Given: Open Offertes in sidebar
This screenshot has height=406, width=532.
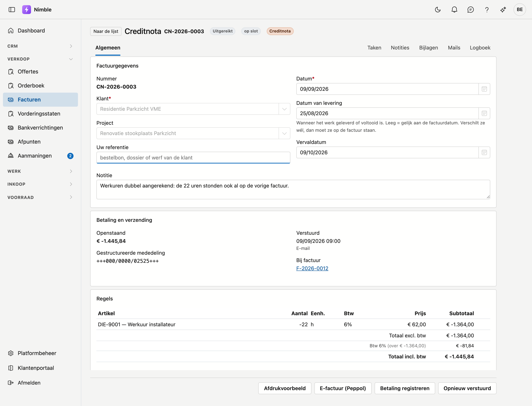Looking at the screenshot, I should [x=40, y=72].
